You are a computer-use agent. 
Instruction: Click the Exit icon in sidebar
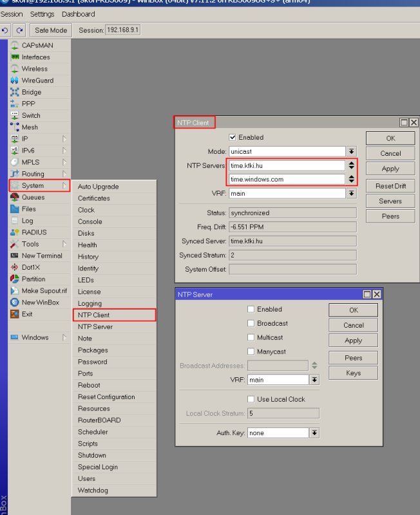click(15, 314)
